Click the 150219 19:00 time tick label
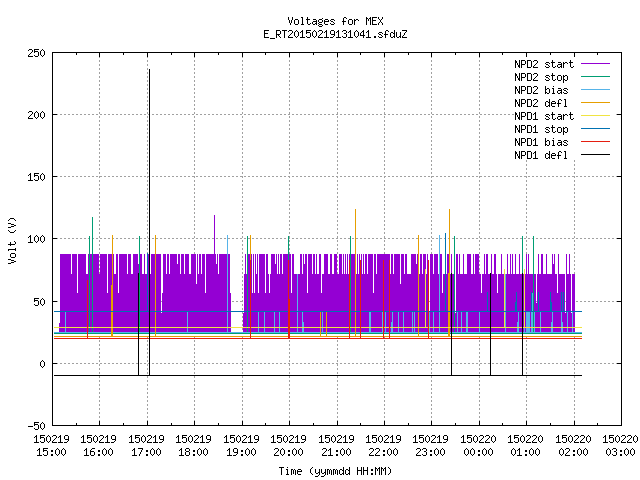 click(241, 446)
